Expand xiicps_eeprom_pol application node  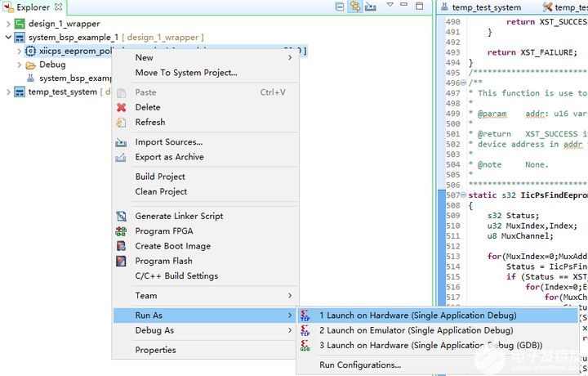pyautogui.click(x=19, y=51)
